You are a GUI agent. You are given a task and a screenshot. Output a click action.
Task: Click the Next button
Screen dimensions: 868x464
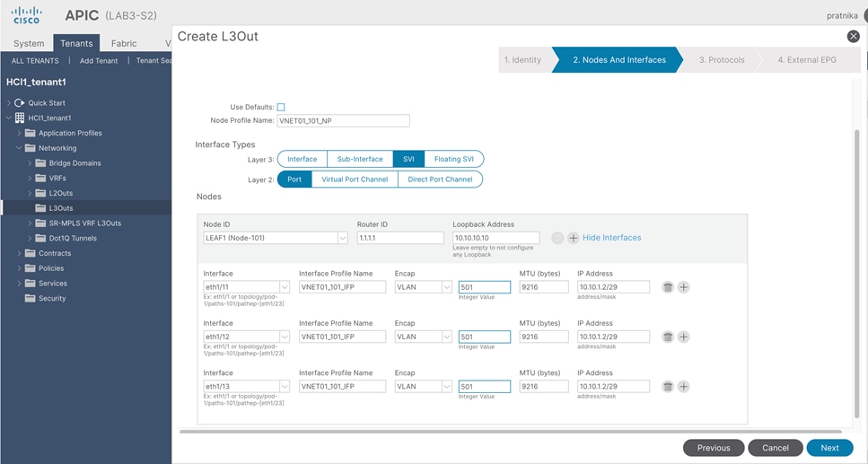click(x=829, y=448)
